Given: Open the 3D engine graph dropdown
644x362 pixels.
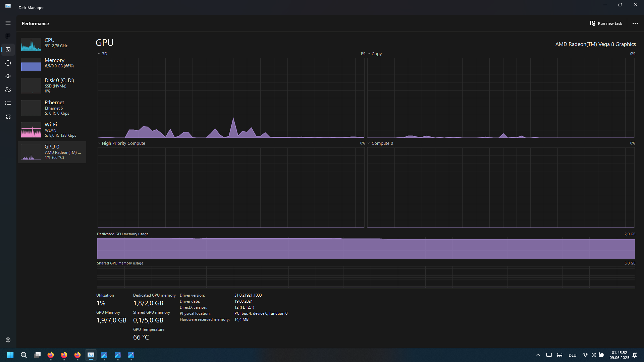Looking at the screenshot, I should pos(102,54).
